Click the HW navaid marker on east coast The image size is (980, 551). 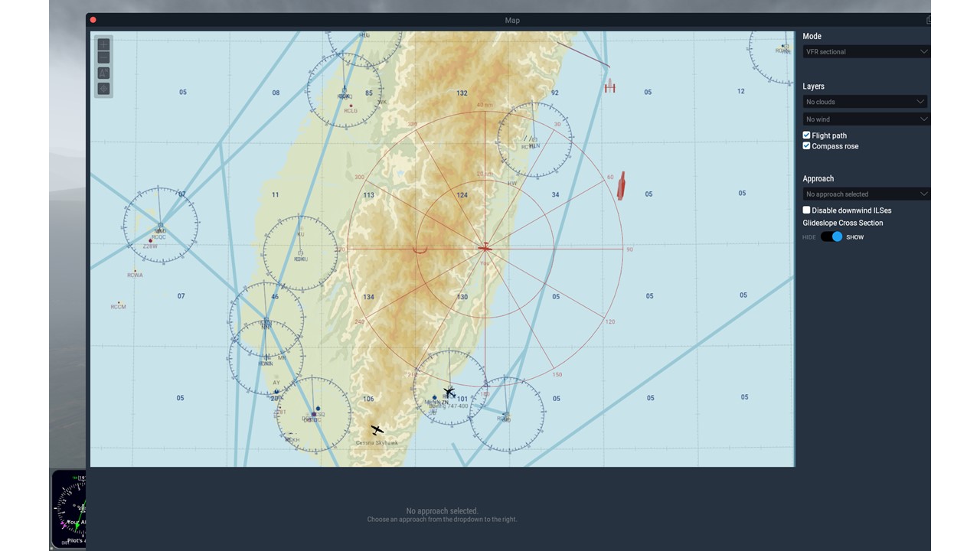tap(511, 184)
